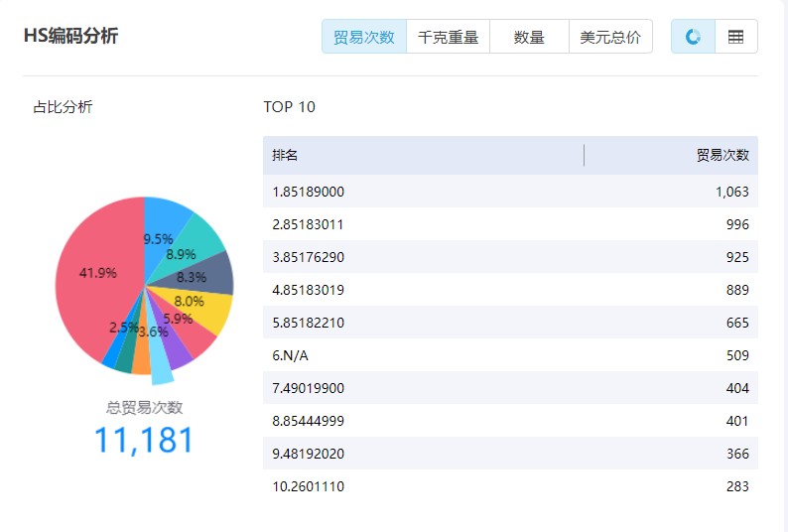The width and height of the screenshot is (788, 532).
Task: Click the purple pie slice
Action: pos(176,352)
